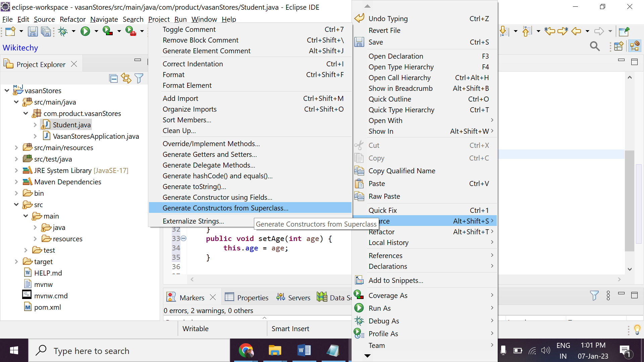Collapse the vasanStores project node
Image resolution: width=644 pixels, height=362 pixels.
pyautogui.click(x=7, y=90)
